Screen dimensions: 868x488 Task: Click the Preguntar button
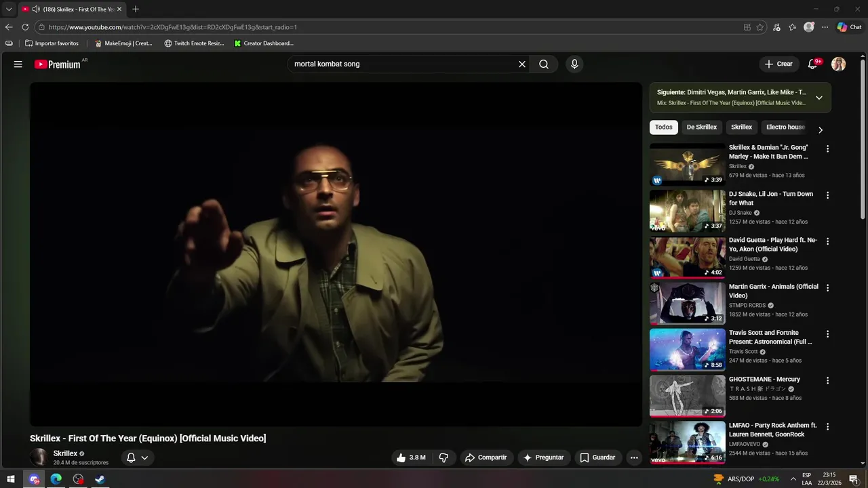click(x=543, y=457)
